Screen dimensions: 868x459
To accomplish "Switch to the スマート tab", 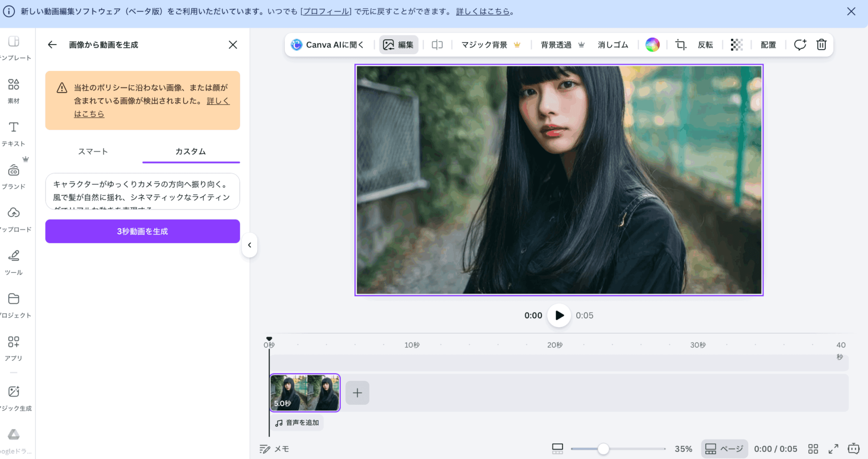I will (x=93, y=151).
